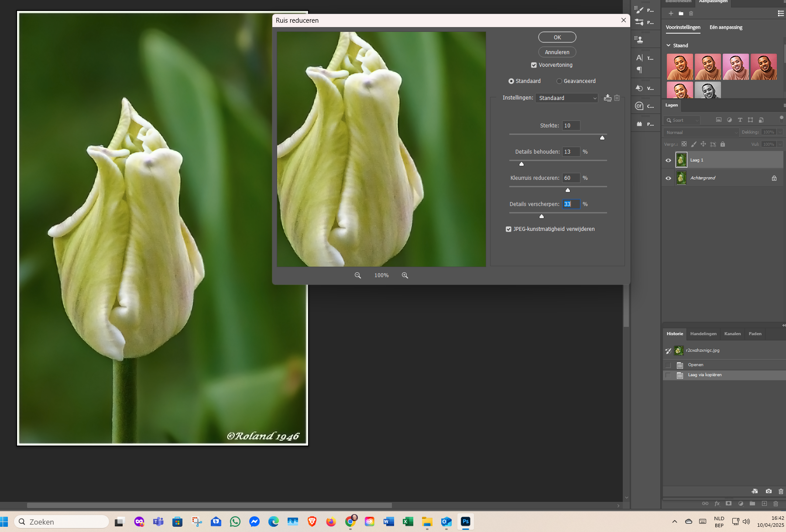
Task: Zoom in the noise preview
Action: pos(405,275)
